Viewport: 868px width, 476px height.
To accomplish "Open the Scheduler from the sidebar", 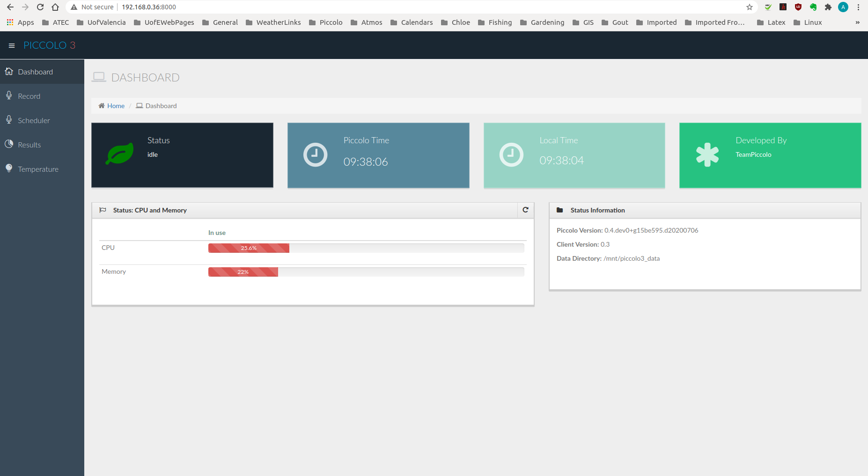I will [x=34, y=120].
